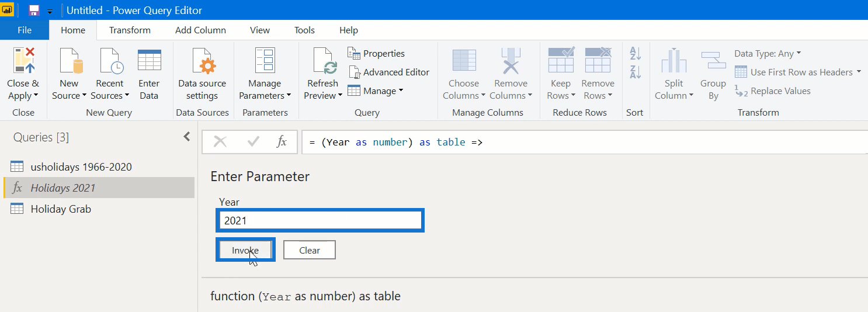Click the Year parameter input field

pyautogui.click(x=320, y=220)
